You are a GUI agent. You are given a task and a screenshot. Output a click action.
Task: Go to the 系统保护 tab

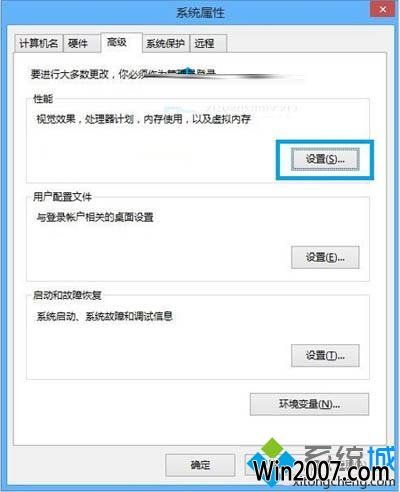[x=166, y=43]
